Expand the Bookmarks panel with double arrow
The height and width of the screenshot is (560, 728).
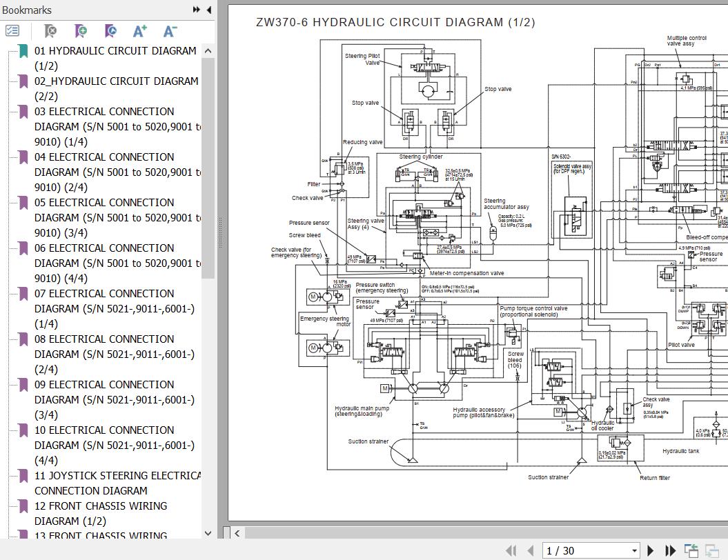[197, 10]
